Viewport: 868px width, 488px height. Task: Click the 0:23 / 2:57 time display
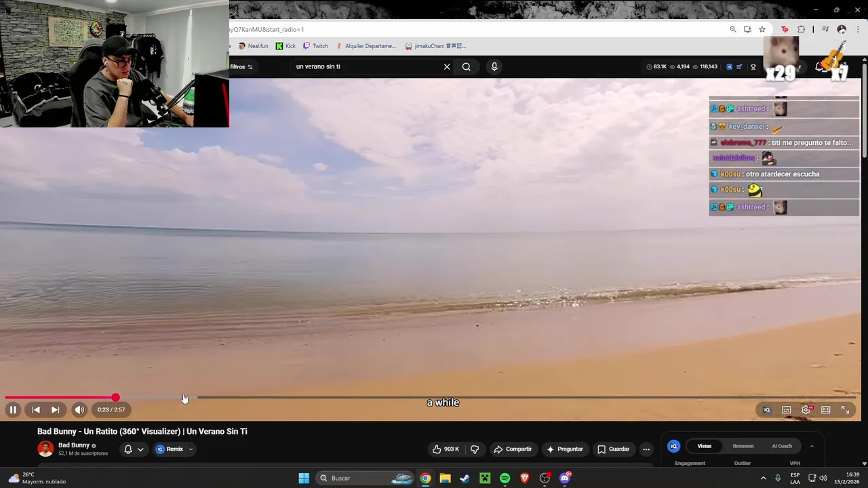[x=111, y=409]
